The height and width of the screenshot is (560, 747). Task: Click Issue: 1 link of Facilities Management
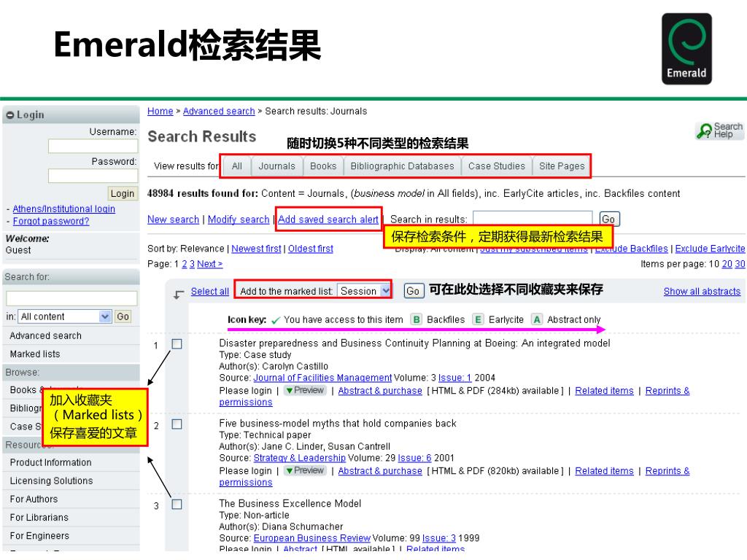(x=454, y=378)
